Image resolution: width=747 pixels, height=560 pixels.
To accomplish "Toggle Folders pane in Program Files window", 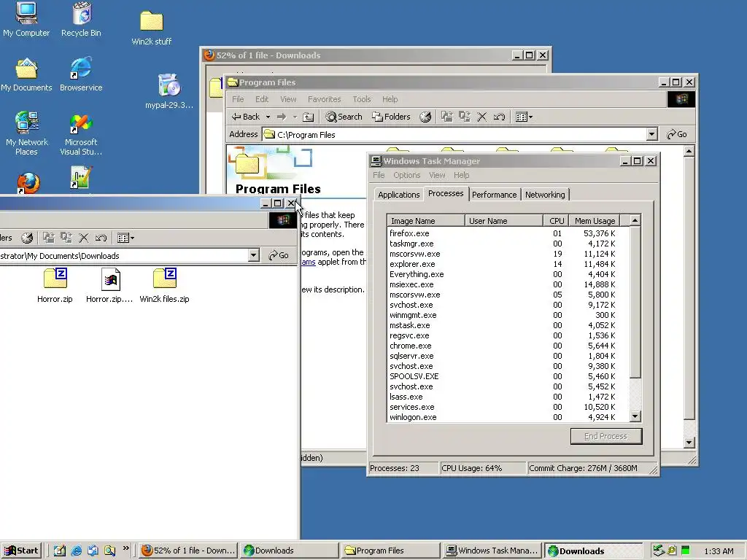I will [x=391, y=117].
